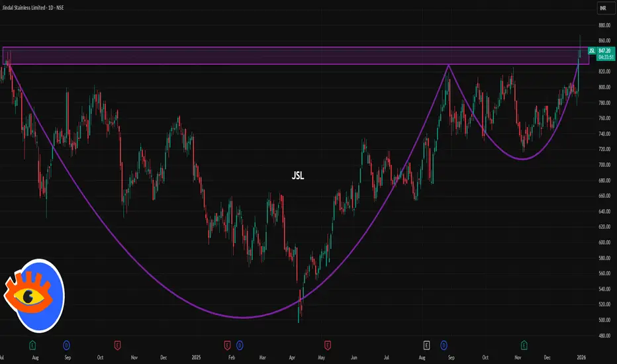This screenshot has height=364, width=617.
Task: Click the 540.00 price axis label
Action: point(604,289)
